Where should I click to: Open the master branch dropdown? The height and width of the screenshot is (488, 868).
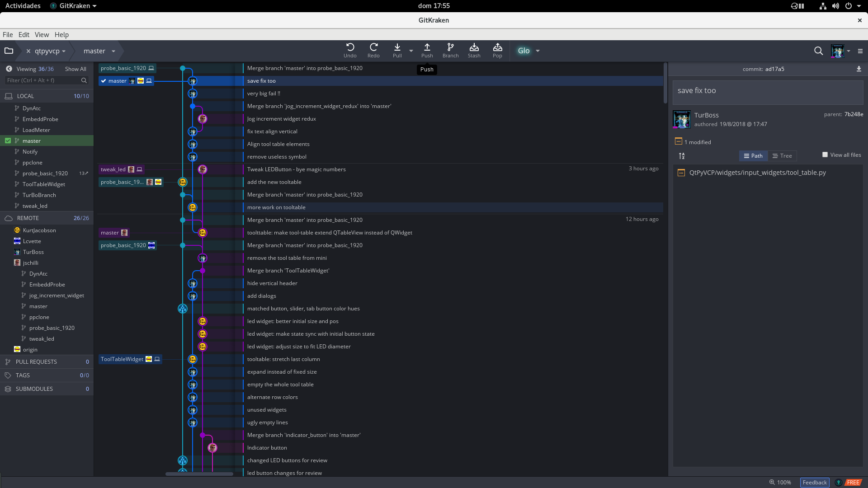pos(113,51)
